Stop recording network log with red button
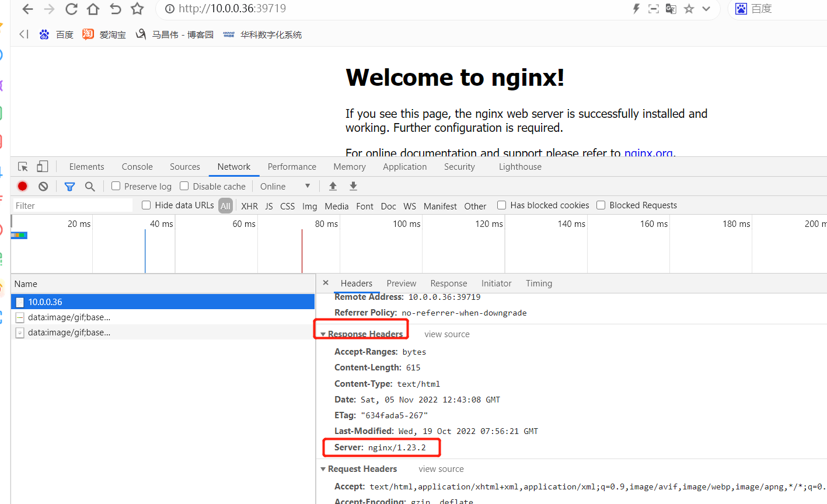The width and height of the screenshot is (827, 504). 22,186
